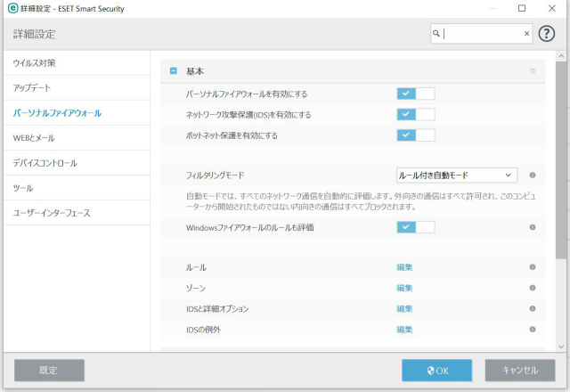The width and height of the screenshot is (570, 392).
Task: Click the info icon for IDSの例外 row
Action: [533, 329]
